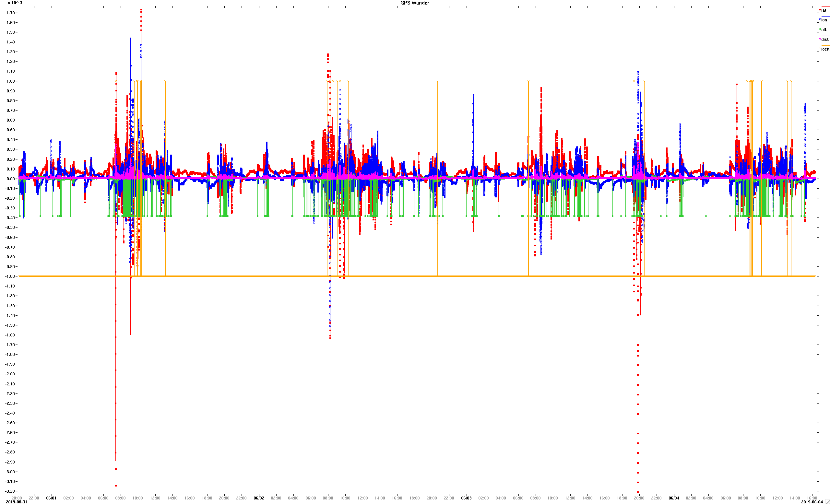The width and height of the screenshot is (830, 504).
Task: Click the 2019-06-04 end date label
Action: pos(812,502)
